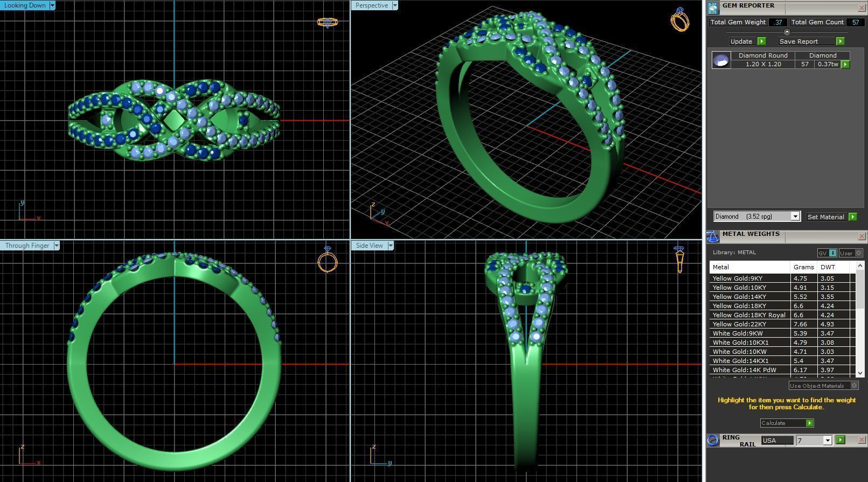The width and height of the screenshot is (868, 482).
Task: Click the green arrow on Calculate
Action: click(809, 423)
